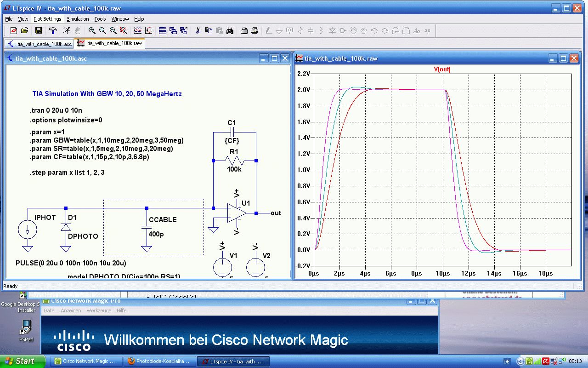The width and height of the screenshot is (588, 368).
Task: Click the Find binoculars icon
Action: (x=230, y=31)
